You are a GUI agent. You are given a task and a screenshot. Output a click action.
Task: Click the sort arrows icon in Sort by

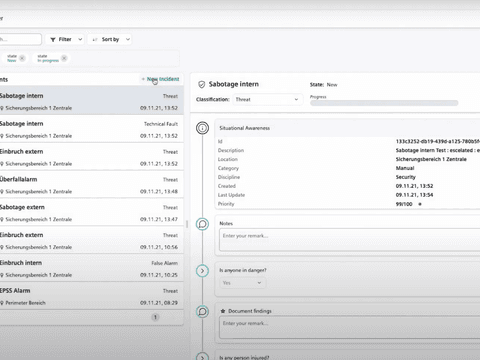(x=95, y=40)
